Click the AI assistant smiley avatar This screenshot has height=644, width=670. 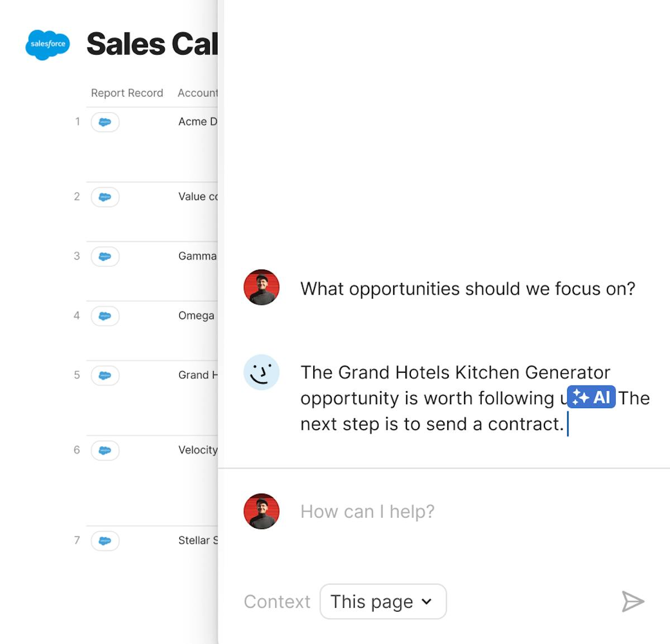[x=261, y=372]
